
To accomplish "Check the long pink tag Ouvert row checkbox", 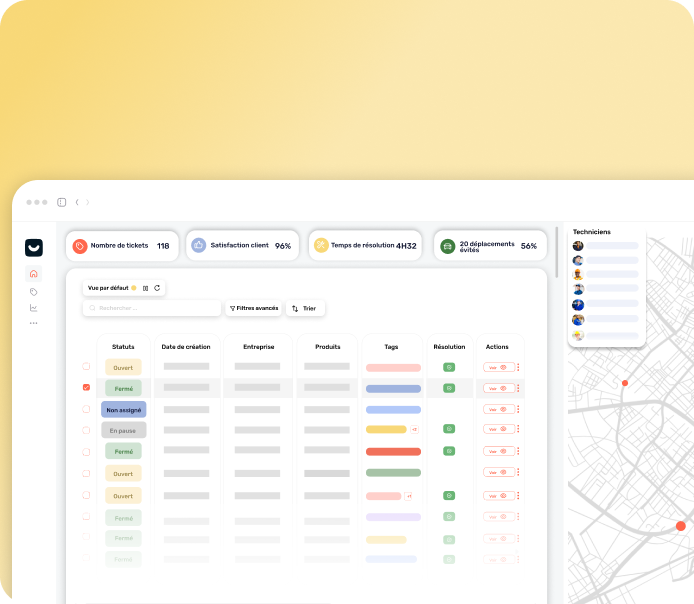I will (86, 366).
